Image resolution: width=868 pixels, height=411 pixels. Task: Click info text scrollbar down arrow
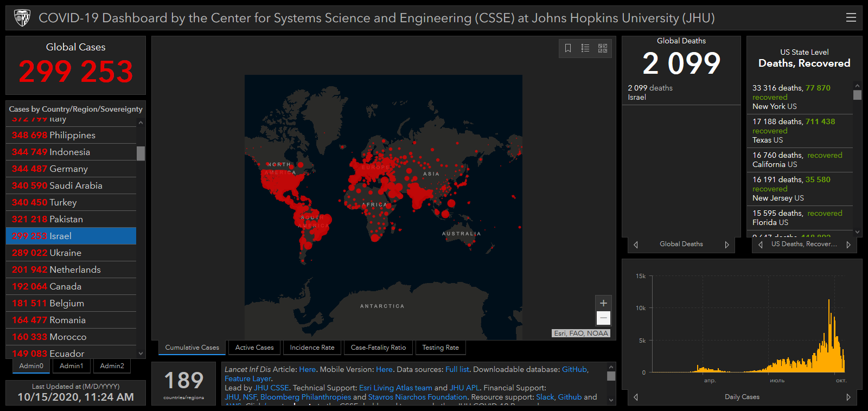click(x=611, y=400)
